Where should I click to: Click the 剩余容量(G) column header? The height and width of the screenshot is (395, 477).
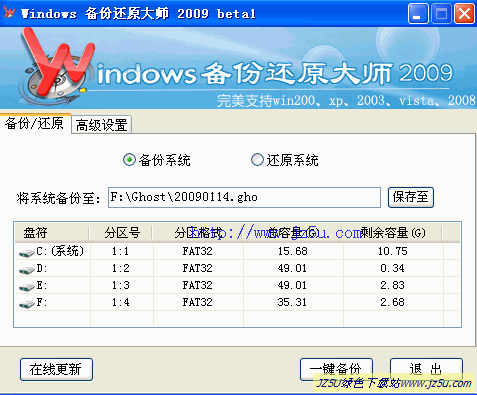coord(393,233)
